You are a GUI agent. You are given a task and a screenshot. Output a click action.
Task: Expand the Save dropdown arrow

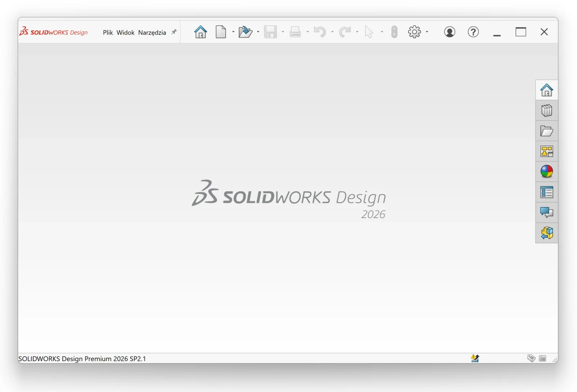click(283, 32)
